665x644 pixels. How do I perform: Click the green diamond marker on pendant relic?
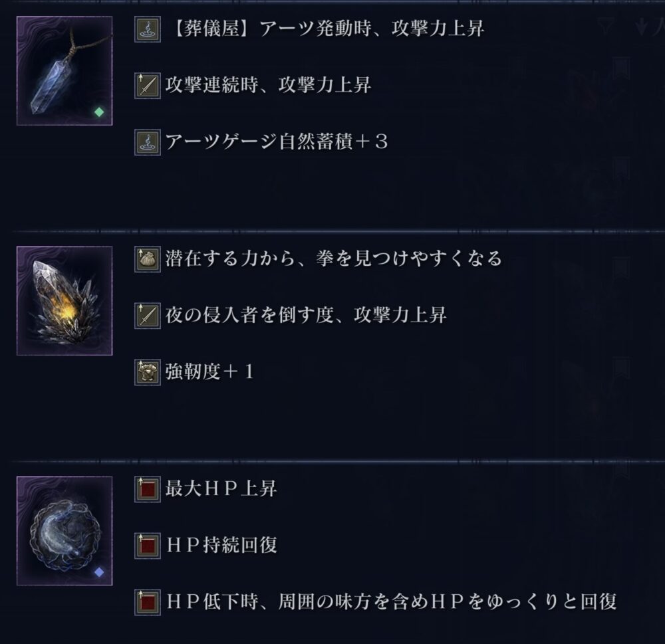99,112
